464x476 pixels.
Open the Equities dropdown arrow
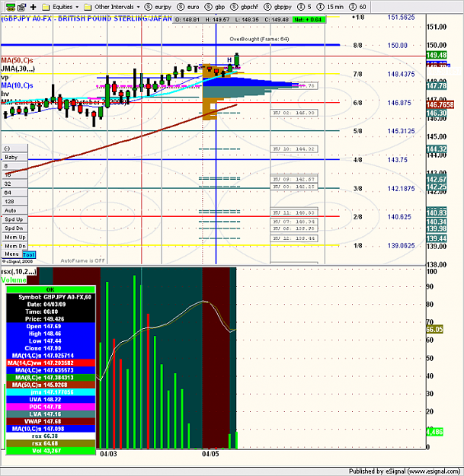(x=77, y=7)
